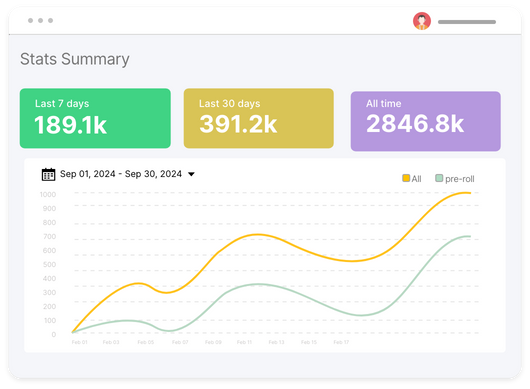Click the 391.2k value
This screenshot has height=389, width=530.
tap(238, 124)
